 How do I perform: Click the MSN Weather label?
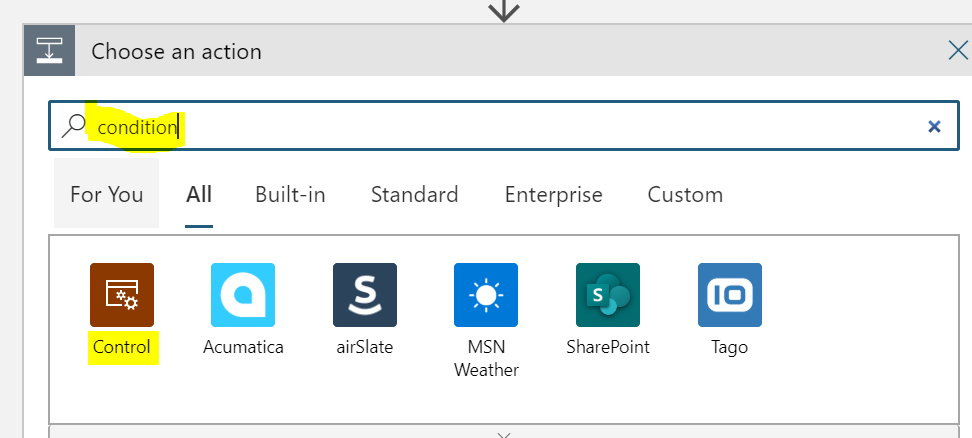point(486,358)
